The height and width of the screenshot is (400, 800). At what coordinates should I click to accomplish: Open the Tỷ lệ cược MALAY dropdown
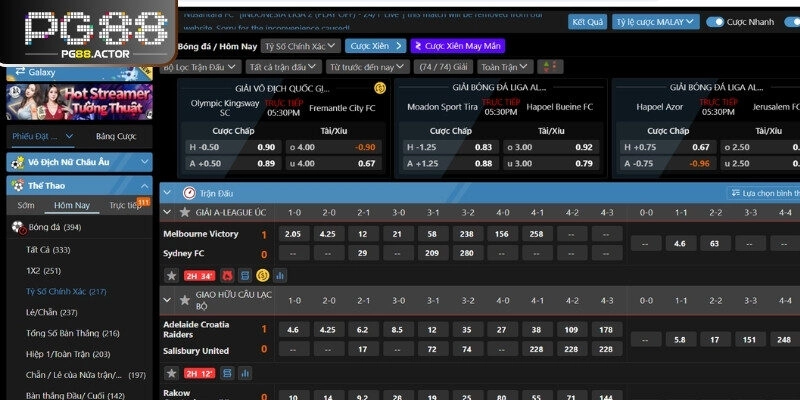(655, 22)
